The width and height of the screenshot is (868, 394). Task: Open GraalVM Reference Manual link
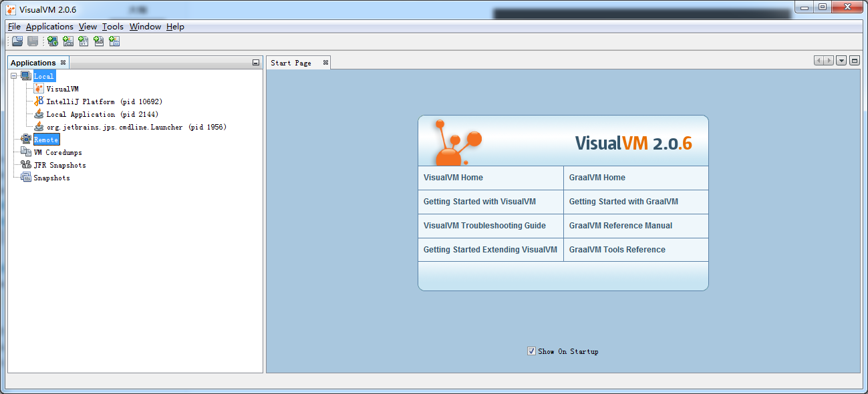pos(621,226)
